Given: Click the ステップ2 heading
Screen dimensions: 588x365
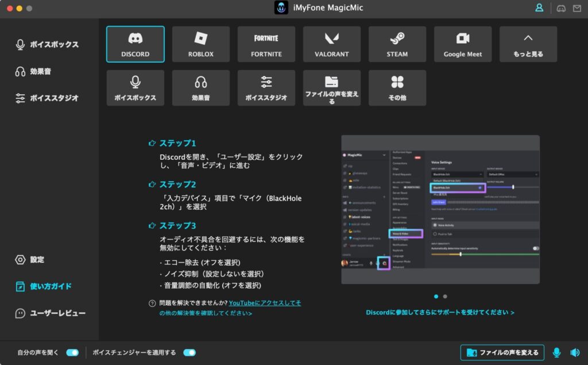Looking at the screenshot, I should click(178, 185).
